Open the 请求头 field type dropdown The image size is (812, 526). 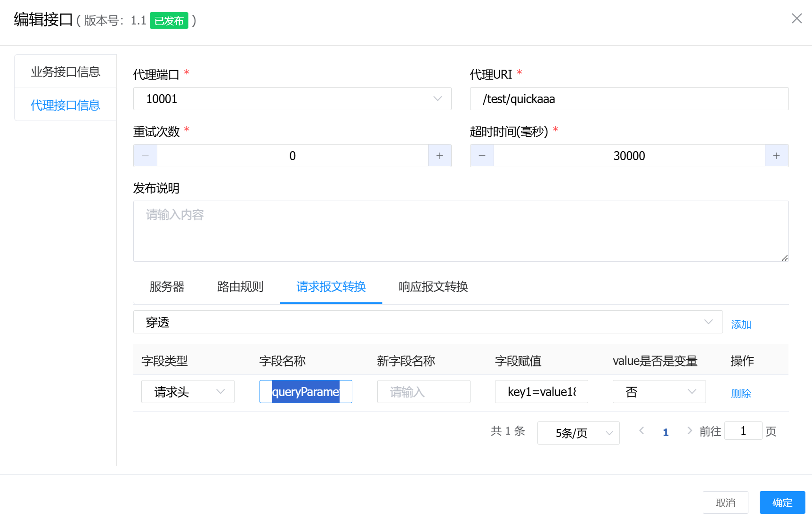[x=187, y=392]
